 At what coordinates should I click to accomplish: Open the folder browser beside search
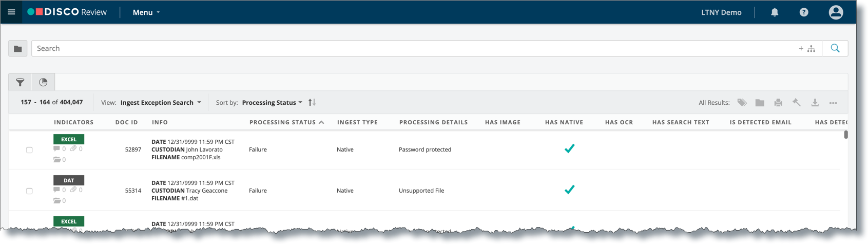point(18,48)
